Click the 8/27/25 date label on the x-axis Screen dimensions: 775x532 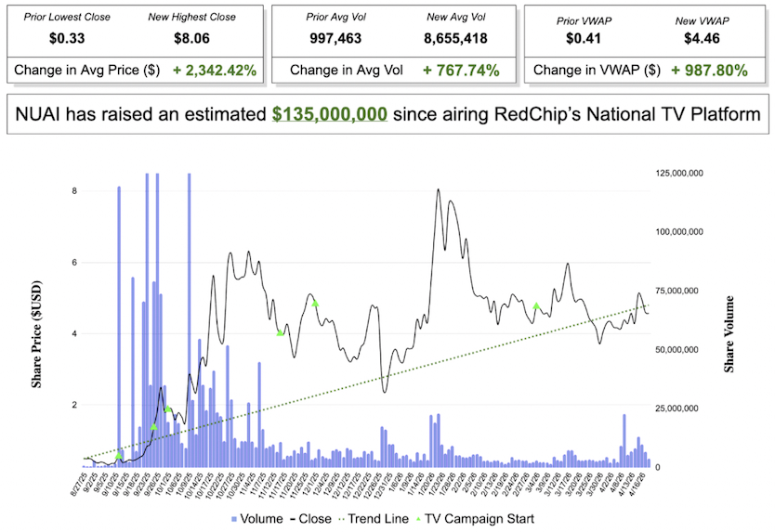[x=80, y=484]
